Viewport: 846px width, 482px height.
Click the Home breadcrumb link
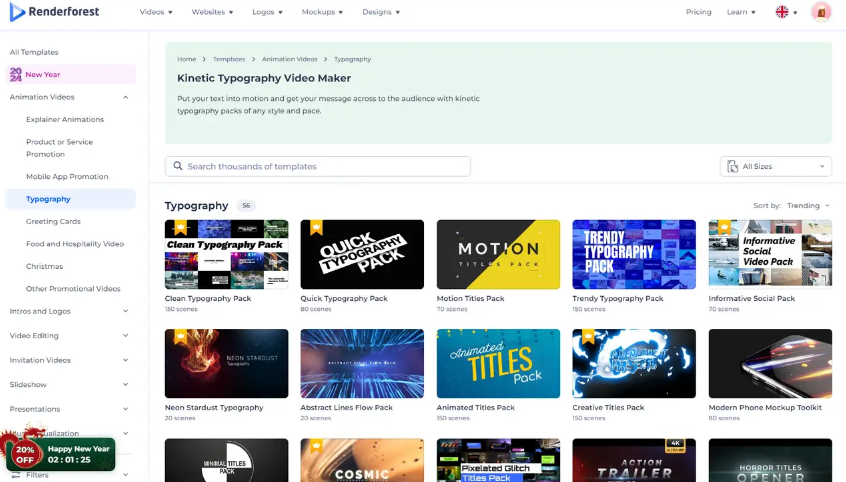coord(187,59)
